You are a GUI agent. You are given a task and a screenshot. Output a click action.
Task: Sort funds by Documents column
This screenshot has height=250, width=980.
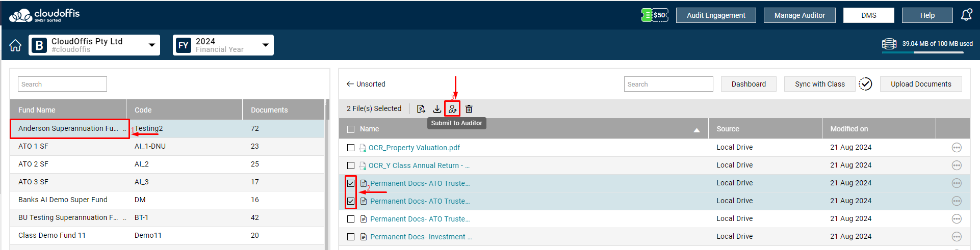(x=283, y=109)
